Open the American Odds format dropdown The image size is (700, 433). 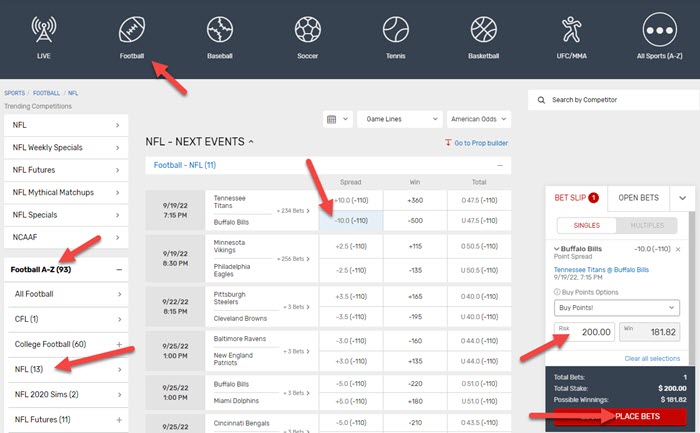478,119
